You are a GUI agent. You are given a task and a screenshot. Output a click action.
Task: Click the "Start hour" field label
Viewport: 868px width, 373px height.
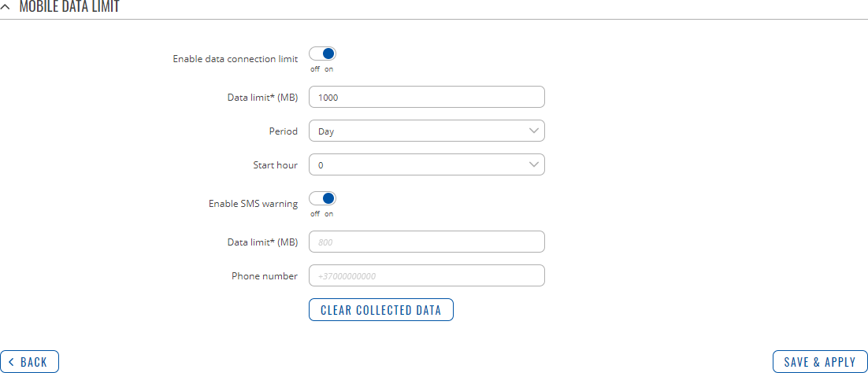(270, 165)
